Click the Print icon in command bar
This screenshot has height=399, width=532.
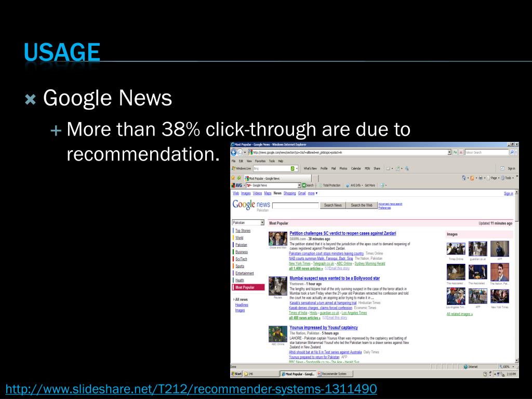coord(481,178)
